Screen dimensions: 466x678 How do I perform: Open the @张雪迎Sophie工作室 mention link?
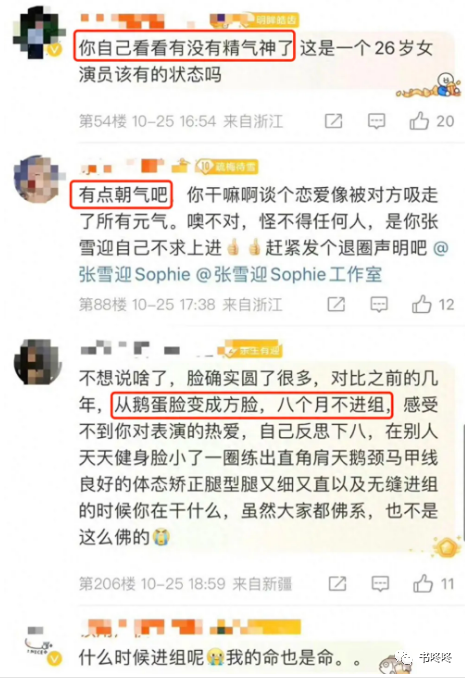point(289,275)
